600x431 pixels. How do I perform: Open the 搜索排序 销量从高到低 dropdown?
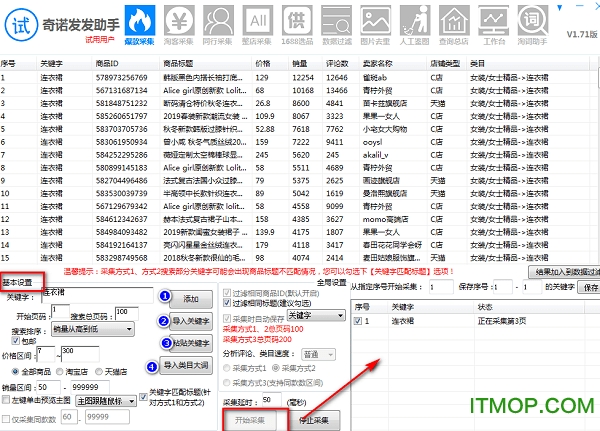tap(93, 329)
